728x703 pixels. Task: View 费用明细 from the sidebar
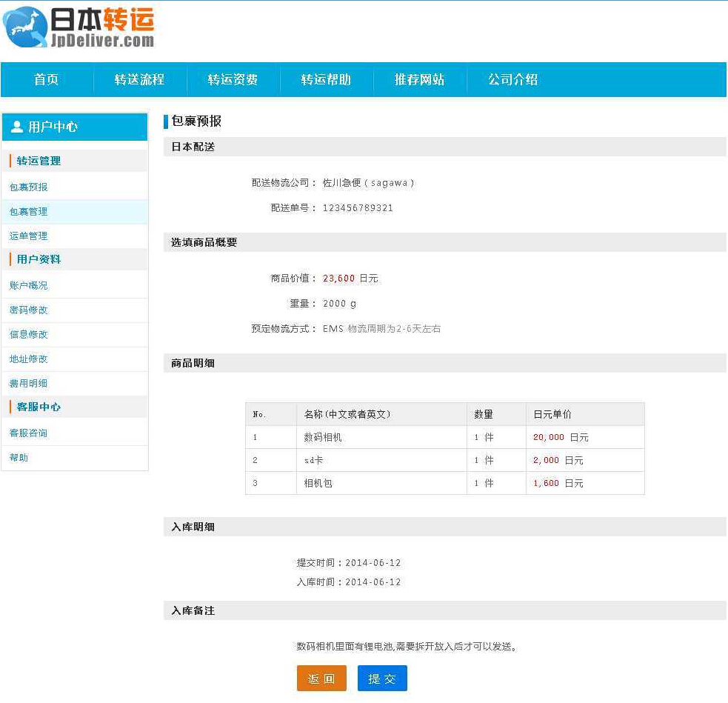coord(28,383)
